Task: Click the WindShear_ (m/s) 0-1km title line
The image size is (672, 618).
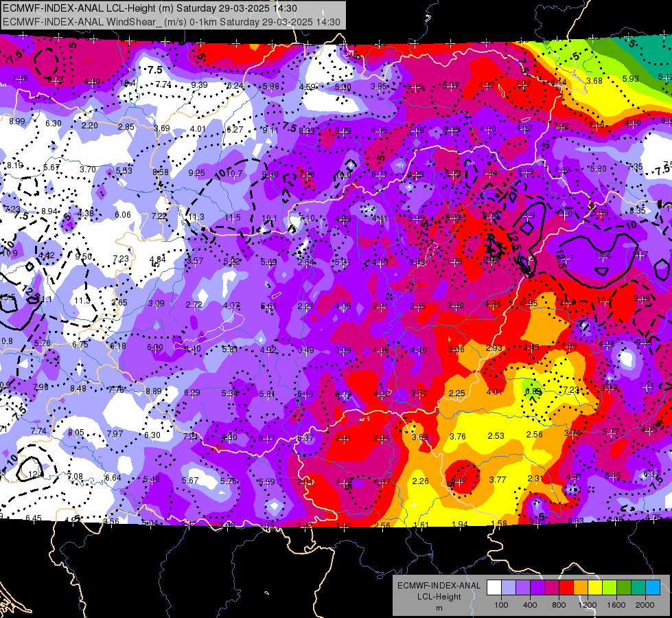Action: [172, 22]
